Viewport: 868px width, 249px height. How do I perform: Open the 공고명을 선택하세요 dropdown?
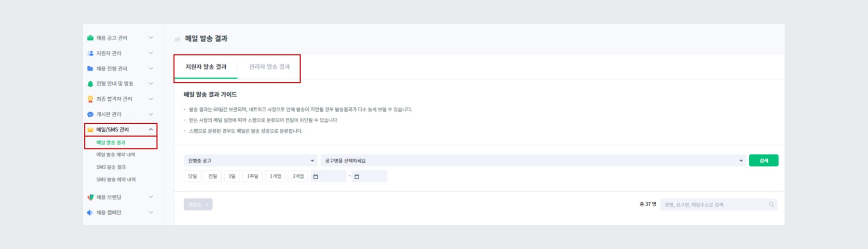coord(533,161)
